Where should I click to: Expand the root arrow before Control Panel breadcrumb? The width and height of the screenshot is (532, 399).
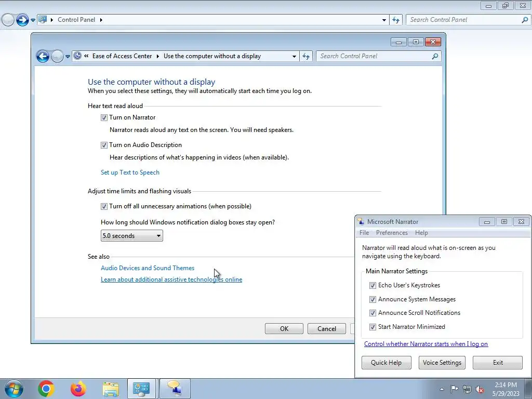(52, 20)
